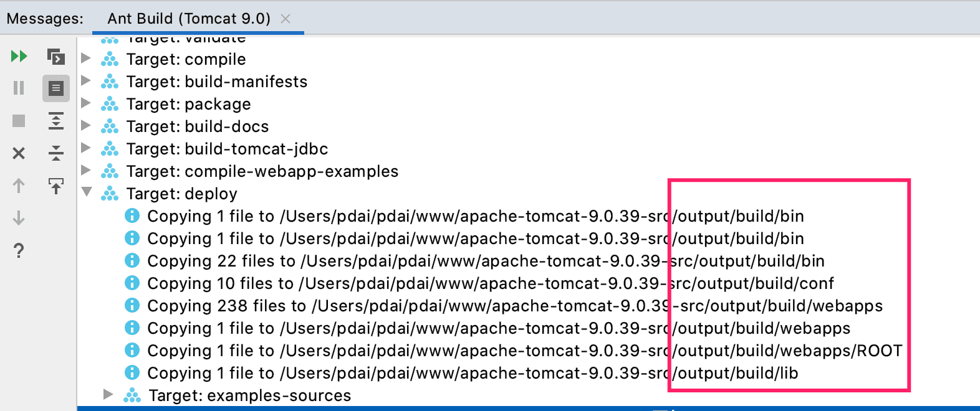This screenshot has height=411, width=980.
Task: Click the question mark Help icon
Action: (19, 250)
